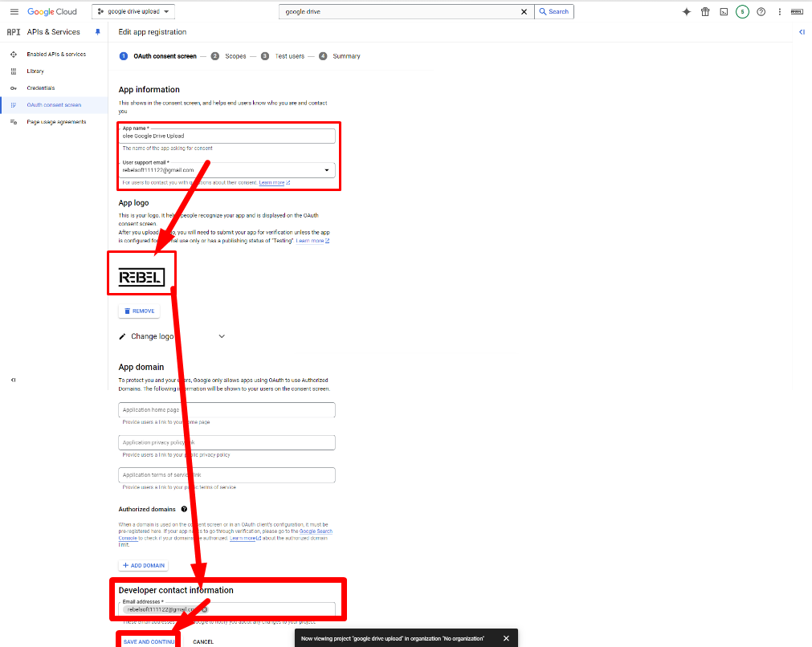Click the pencil icon beside Change logo

[122, 336]
